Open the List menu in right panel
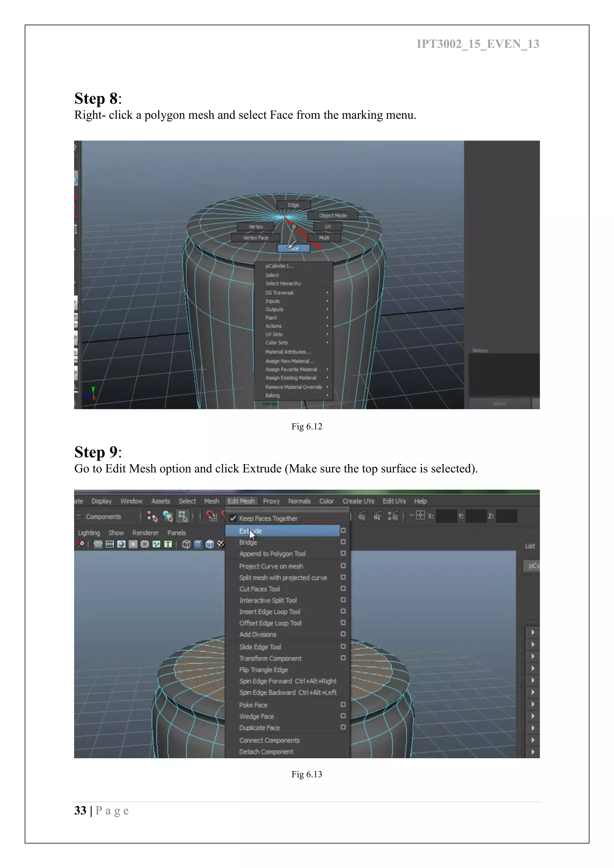The height and width of the screenshot is (868, 614). (x=530, y=546)
